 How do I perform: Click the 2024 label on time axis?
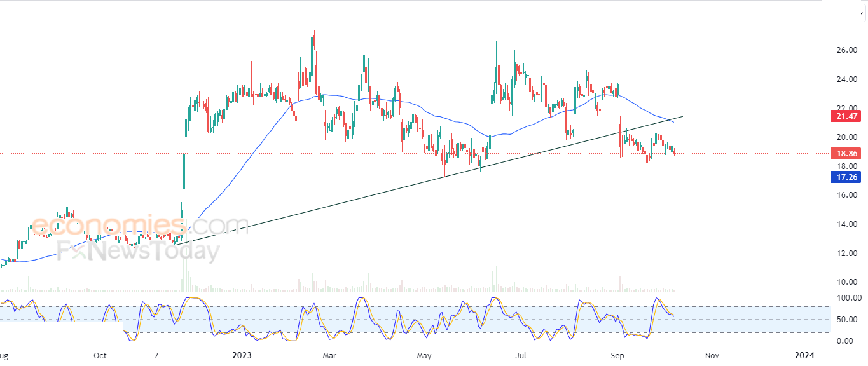805,355
